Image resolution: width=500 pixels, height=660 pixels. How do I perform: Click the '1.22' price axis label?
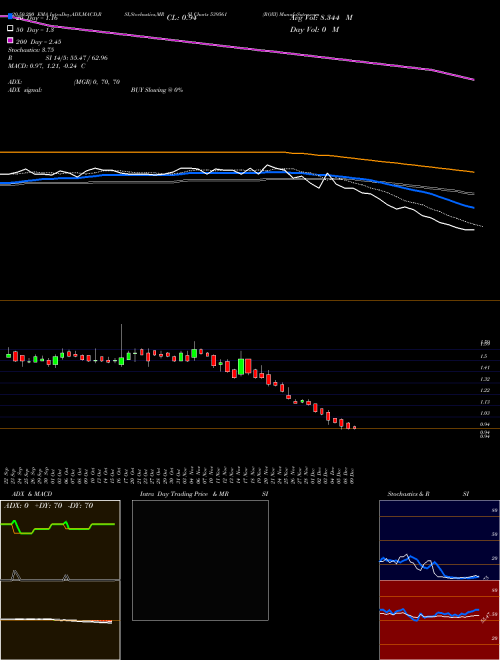484,391
